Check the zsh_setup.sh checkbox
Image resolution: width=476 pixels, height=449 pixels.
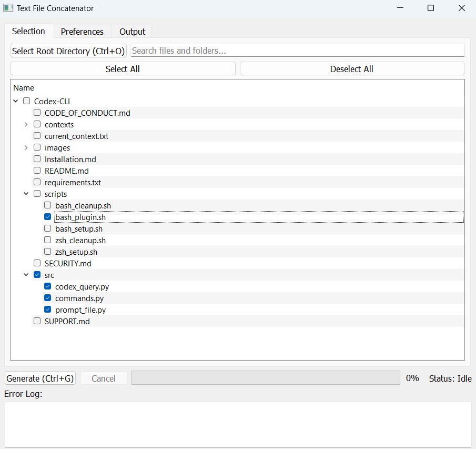pos(48,252)
